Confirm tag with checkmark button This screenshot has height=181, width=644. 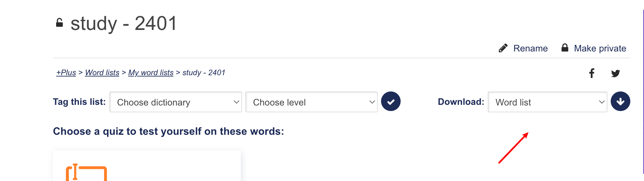(x=391, y=102)
